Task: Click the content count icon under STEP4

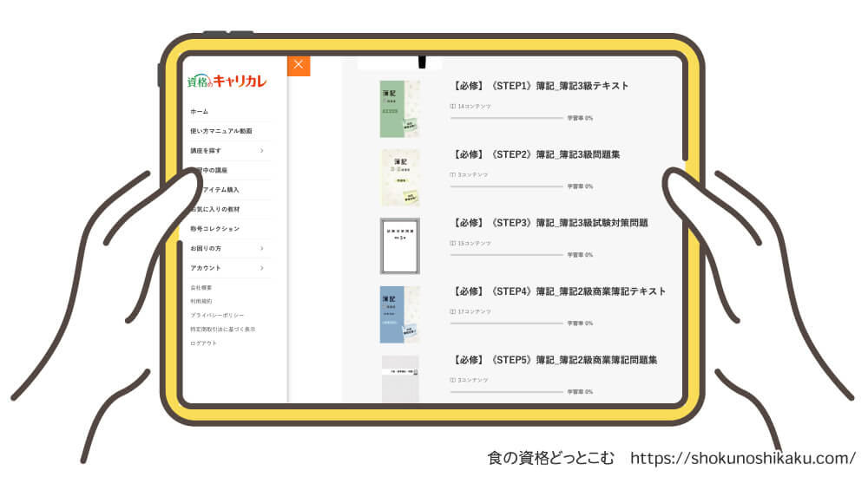Action: tap(453, 311)
